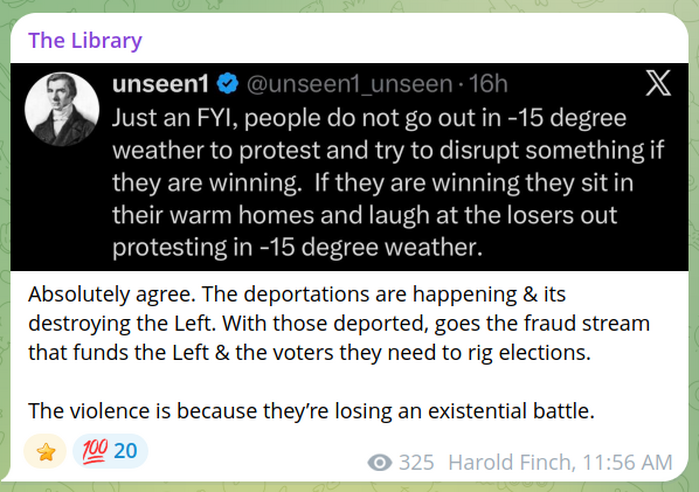Toggle the star reaction
Image resolution: width=699 pixels, height=492 pixels.
pyautogui.click(x=45, y=452)
